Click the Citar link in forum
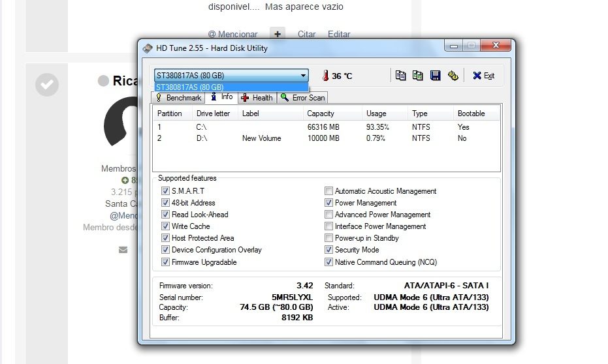 pos(307,34)
